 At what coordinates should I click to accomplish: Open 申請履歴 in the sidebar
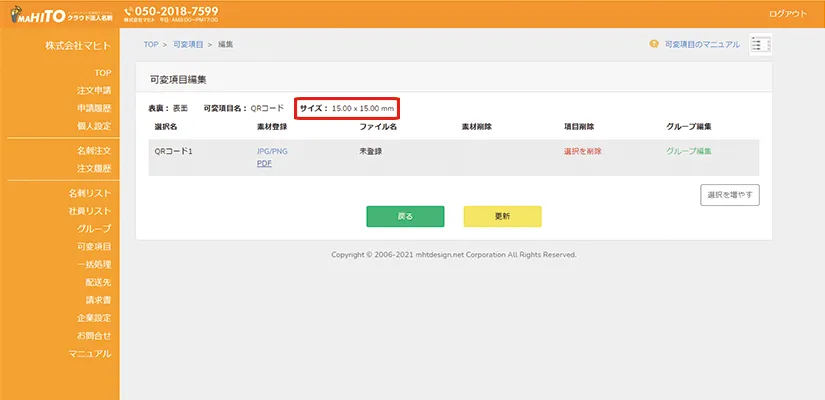click(94, 108)
